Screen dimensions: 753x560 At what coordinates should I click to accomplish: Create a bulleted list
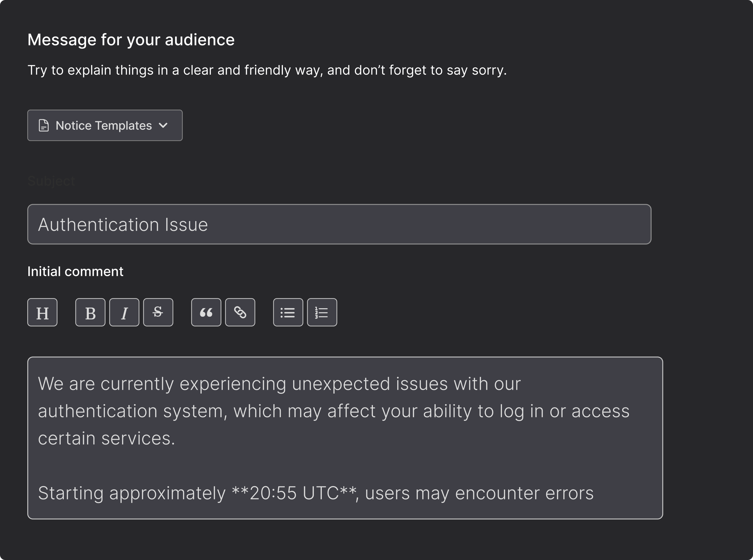coord(288,312)
